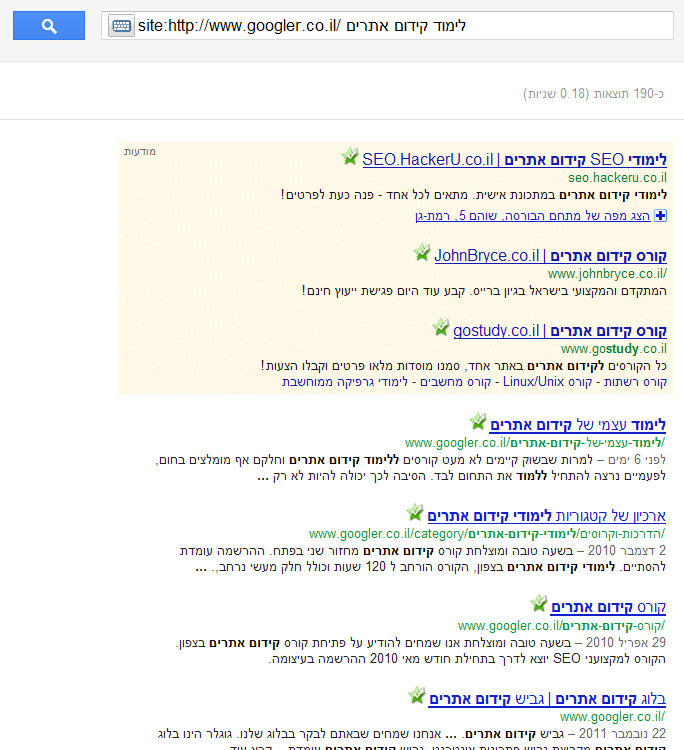Open the SEO.HackerU.co.il ad title link

[514, 159]
